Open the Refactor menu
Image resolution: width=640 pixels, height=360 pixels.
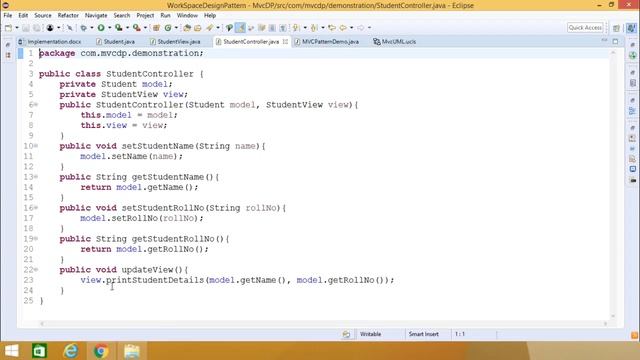68,16
